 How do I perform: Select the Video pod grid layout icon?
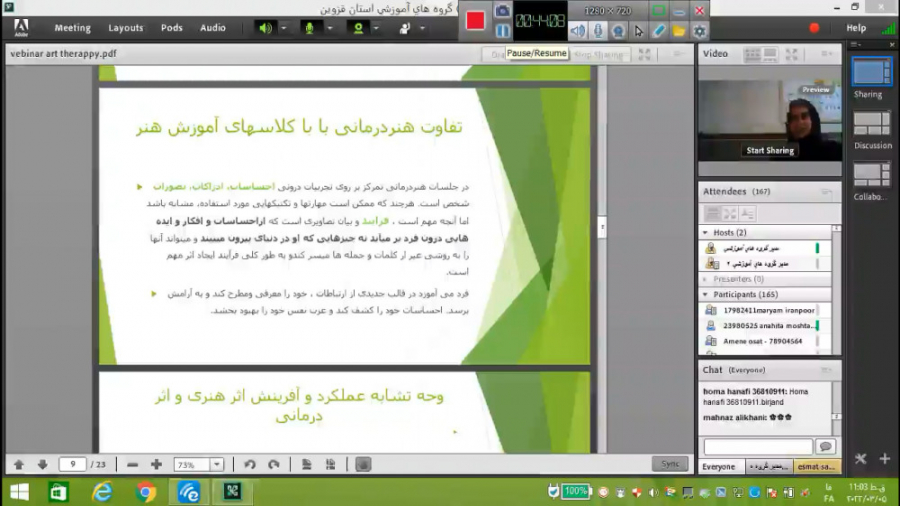pos(752,55)
